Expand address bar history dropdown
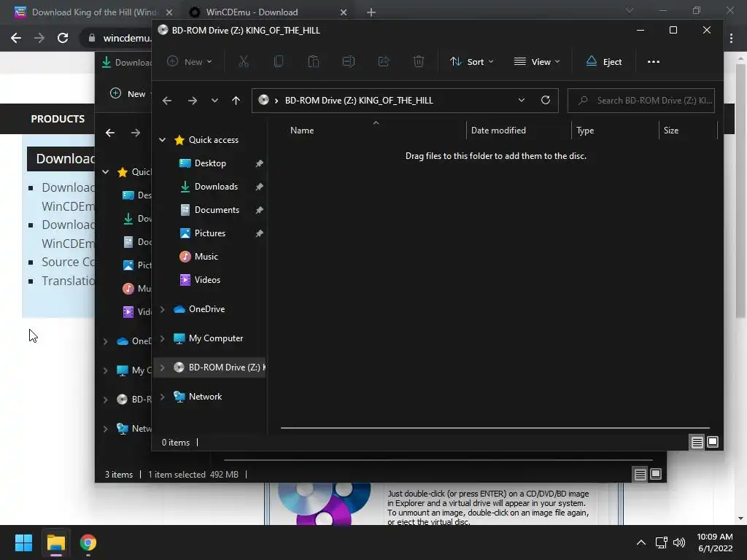This screenshot has width=747, height=560. (521, 100)
